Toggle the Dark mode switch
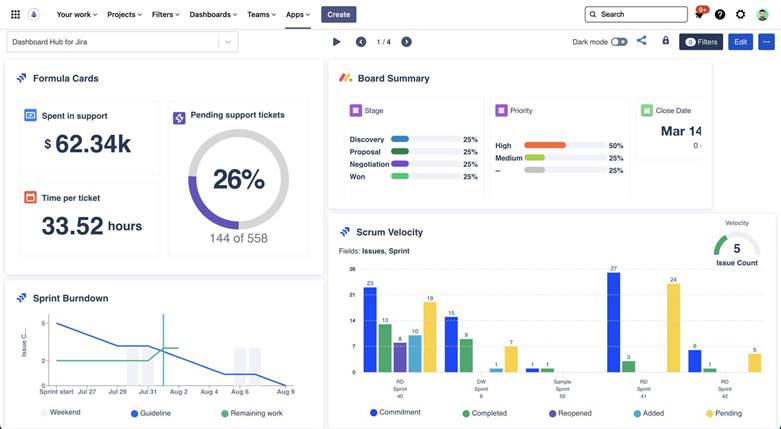 coord(619,42)
